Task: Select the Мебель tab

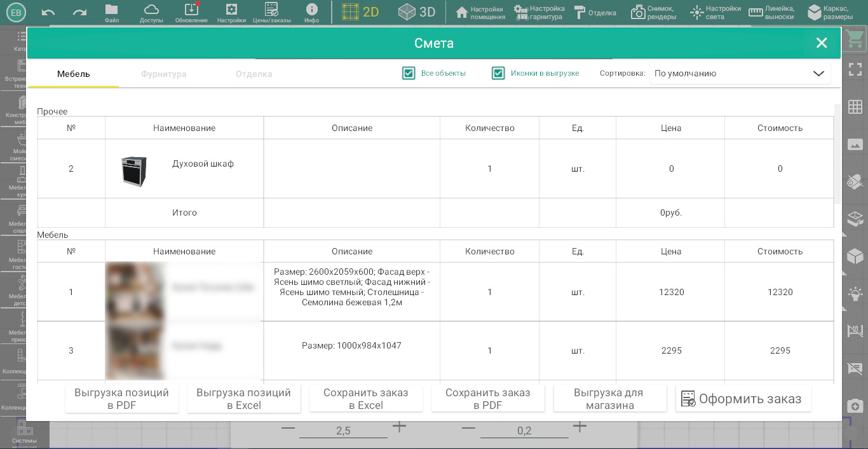Action: pos(74,74)
